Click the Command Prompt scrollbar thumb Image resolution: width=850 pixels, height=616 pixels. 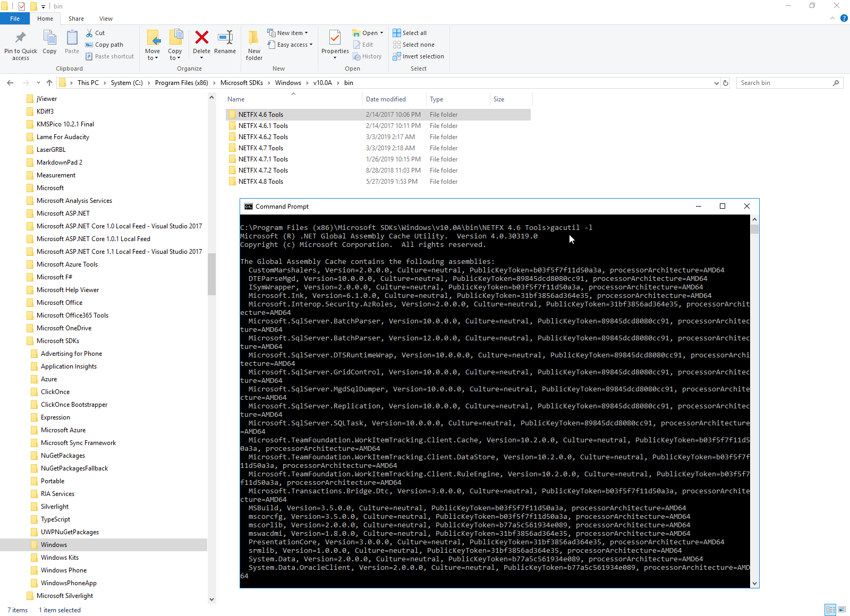coord(754,229)
